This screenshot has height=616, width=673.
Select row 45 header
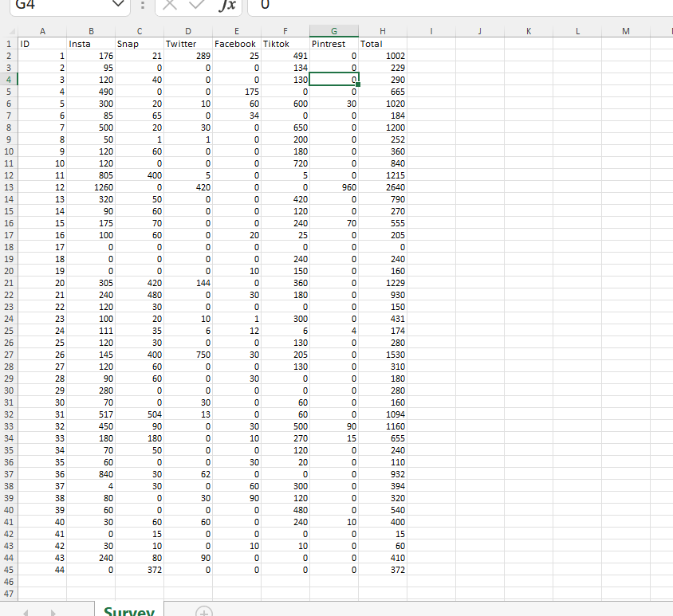[x=9, y=570]
